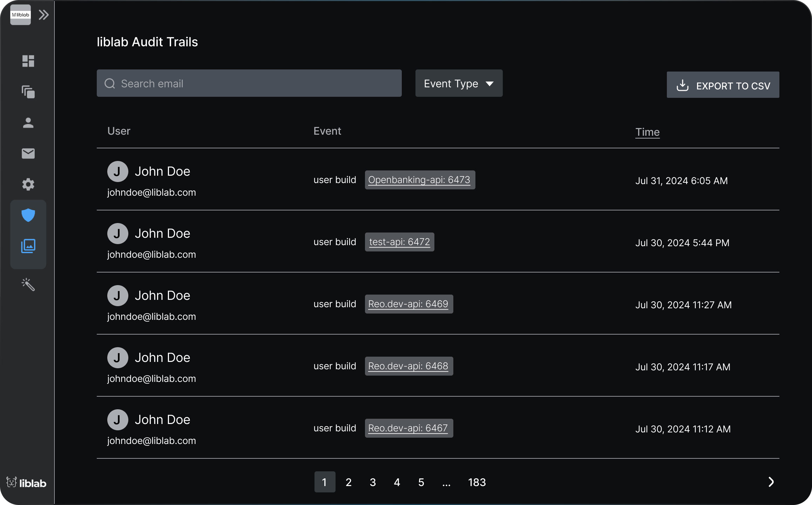Click the liblab logo at top left
Screen dimensions: 812x505
coord(20,15)
